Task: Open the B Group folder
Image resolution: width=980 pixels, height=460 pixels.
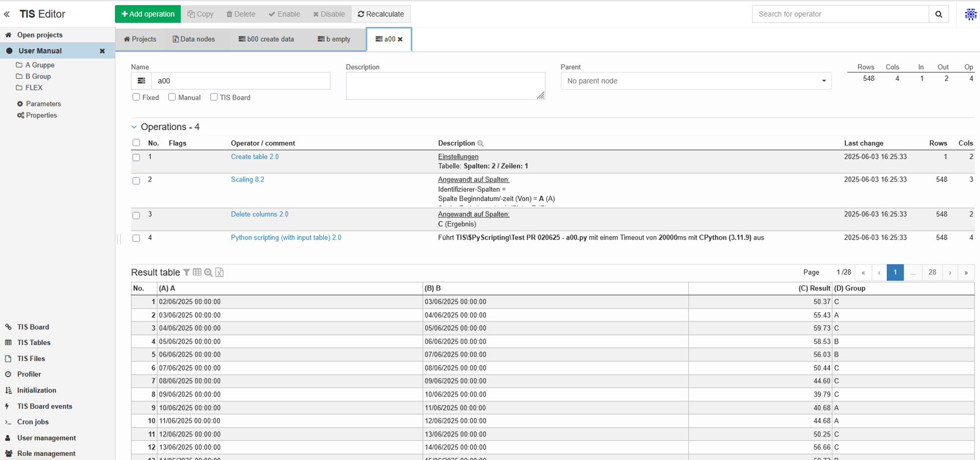Action: (38, 76)
